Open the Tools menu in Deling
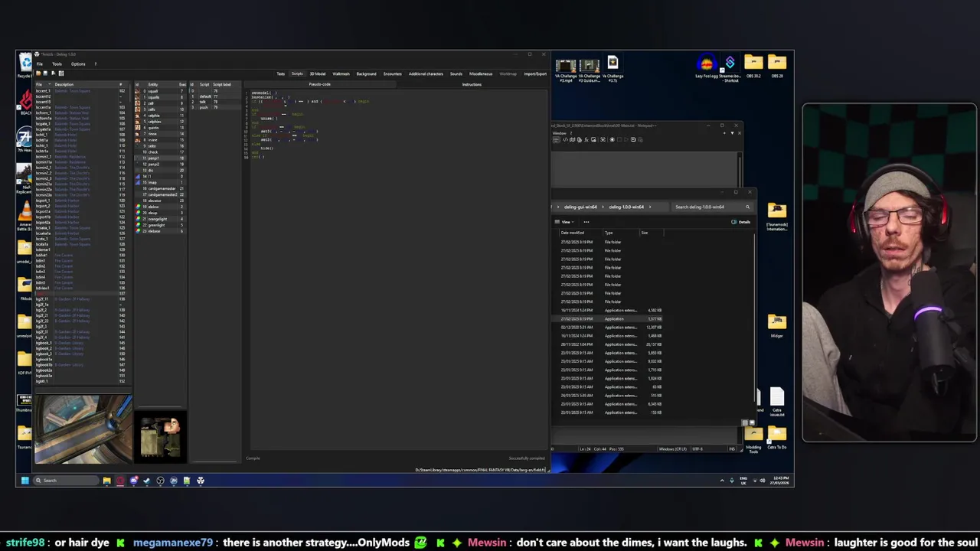 pos(57,64)
